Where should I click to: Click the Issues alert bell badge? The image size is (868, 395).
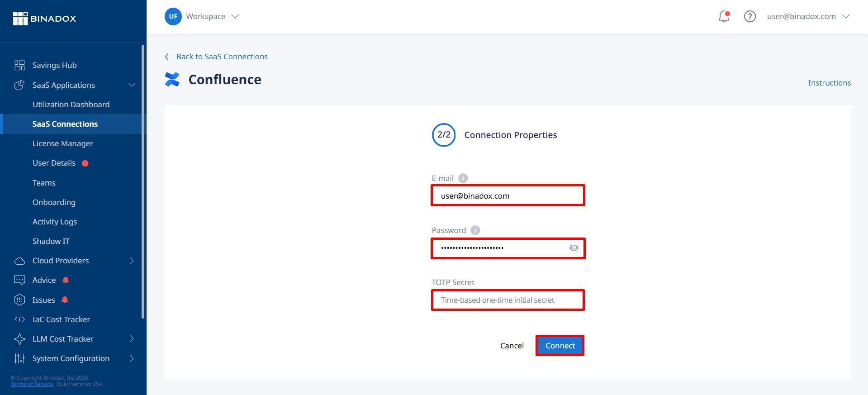pyautogui.click(x=65, y=300)
